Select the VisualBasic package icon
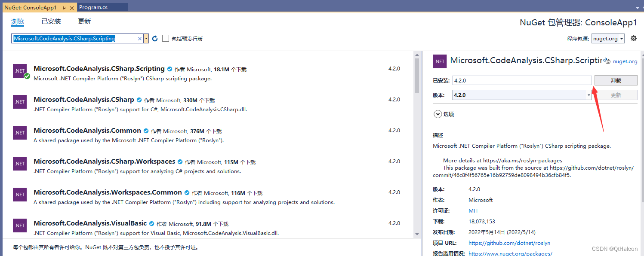 (20, 226)
